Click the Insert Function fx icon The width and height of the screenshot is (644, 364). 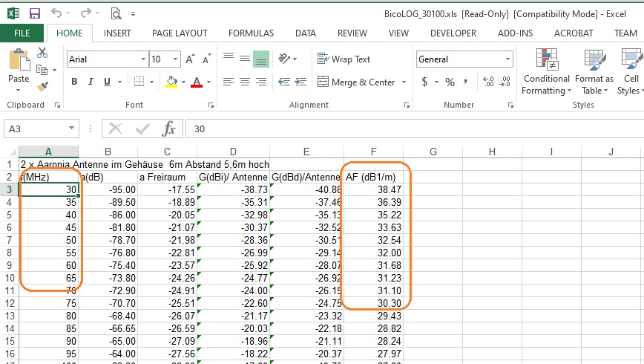(168, 129)
